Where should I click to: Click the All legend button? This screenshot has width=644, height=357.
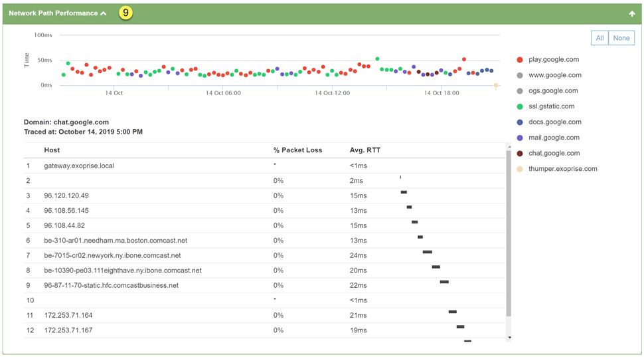click(600, 38)
